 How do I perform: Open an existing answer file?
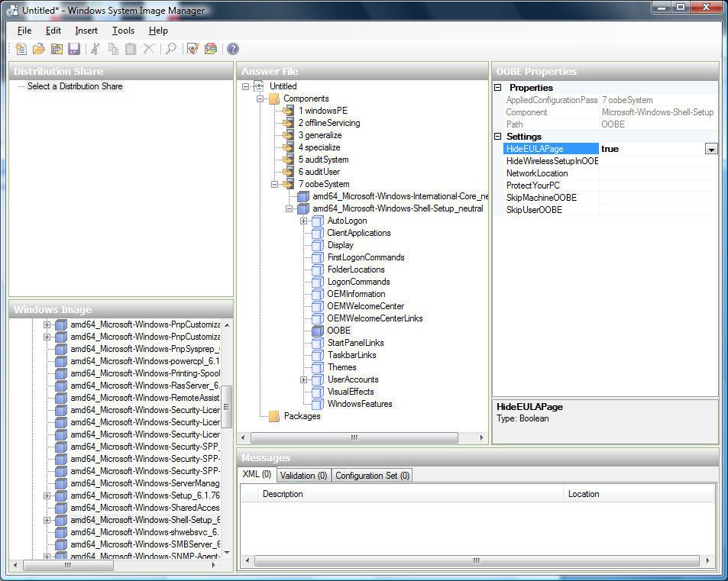(38, 48)
